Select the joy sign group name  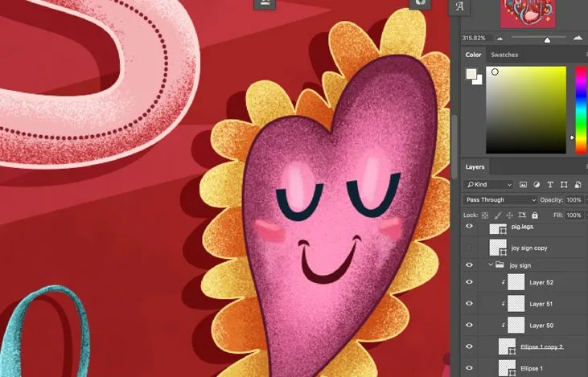click(x=520, y=265)
